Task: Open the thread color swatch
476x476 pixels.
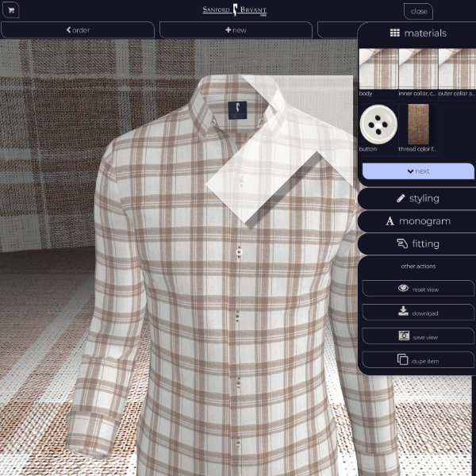Action: pos(417,124)
